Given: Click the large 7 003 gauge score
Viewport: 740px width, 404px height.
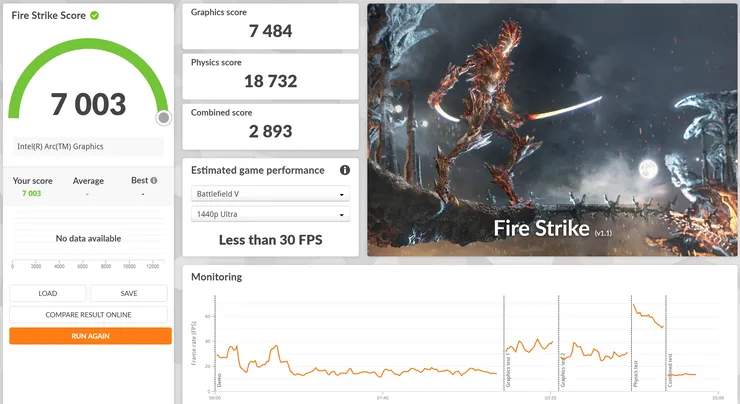Looking at the screenshot, I should (88, 104).
